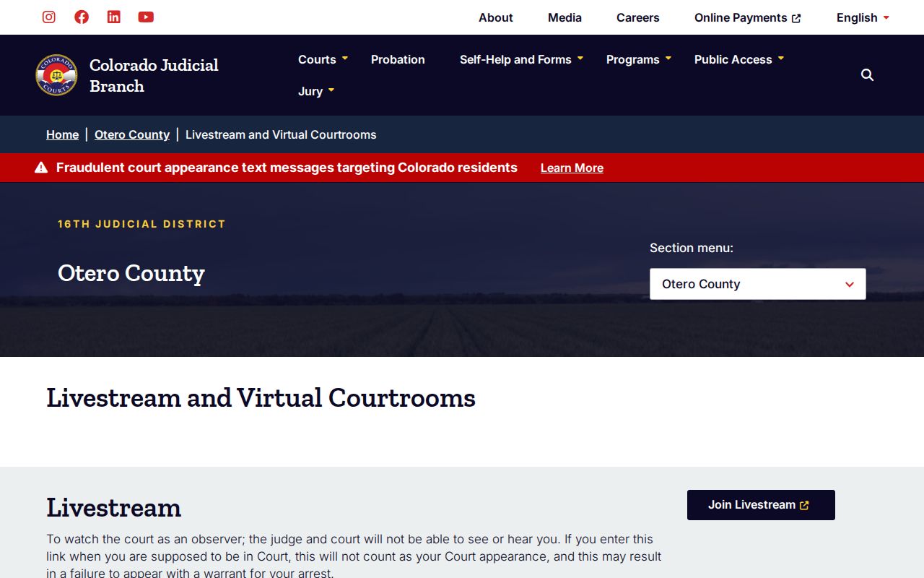
Task: Expand the Self-Help and Forms menu
Action: tap(521, 59)
